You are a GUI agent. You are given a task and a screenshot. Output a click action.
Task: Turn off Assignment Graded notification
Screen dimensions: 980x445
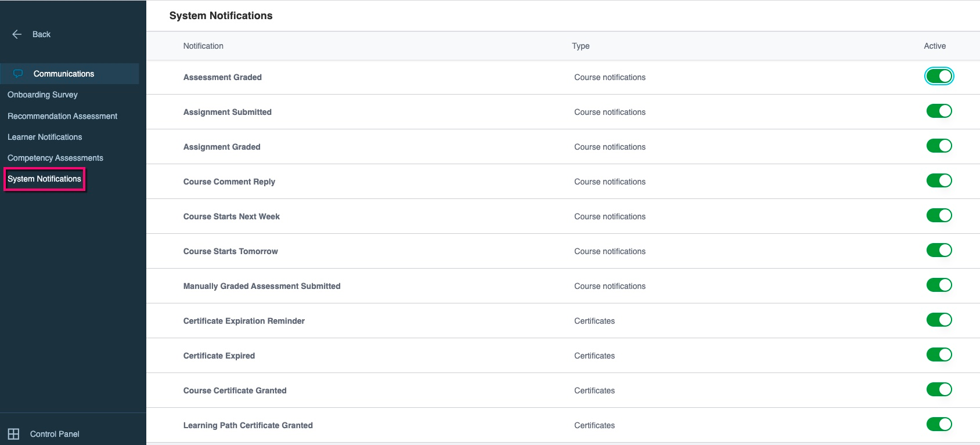tap(939, 146)
